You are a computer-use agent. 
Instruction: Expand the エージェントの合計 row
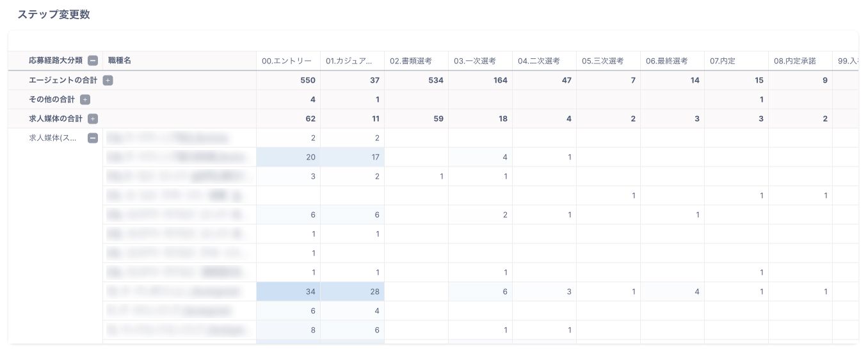(x=108, y=80)
